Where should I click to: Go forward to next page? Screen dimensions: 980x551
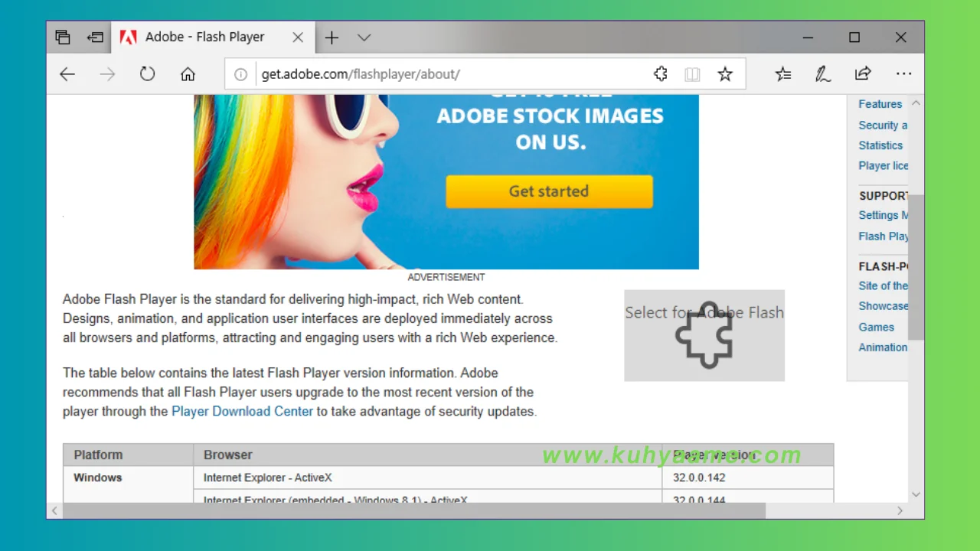[x=107, y=74]
